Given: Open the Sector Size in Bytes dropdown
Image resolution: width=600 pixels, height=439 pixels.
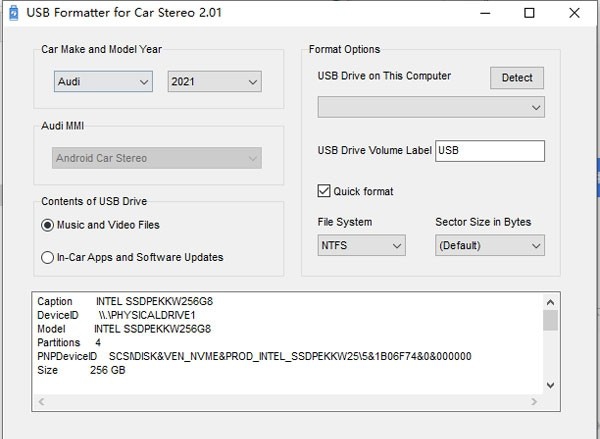Looking at the screenshot, I should (x=490, y=245).
